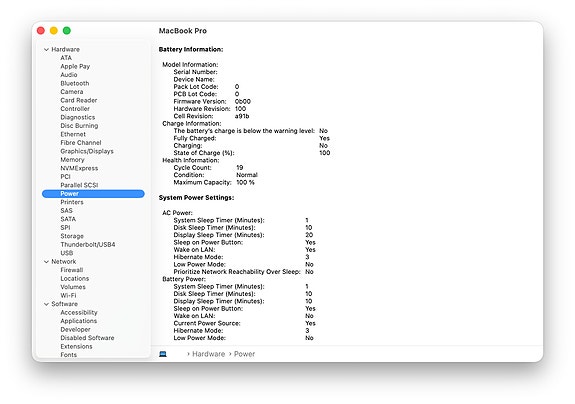
Task: Click the green full-screen window button
Action: [x=67, y=30]
